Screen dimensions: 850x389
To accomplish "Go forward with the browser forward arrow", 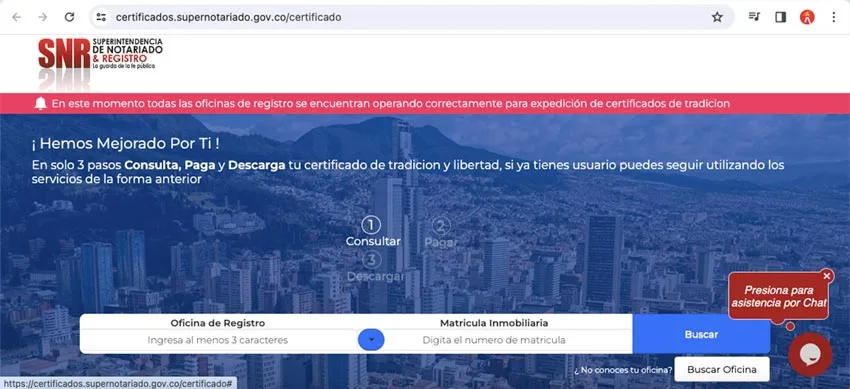I will click(x=43, y=17).
